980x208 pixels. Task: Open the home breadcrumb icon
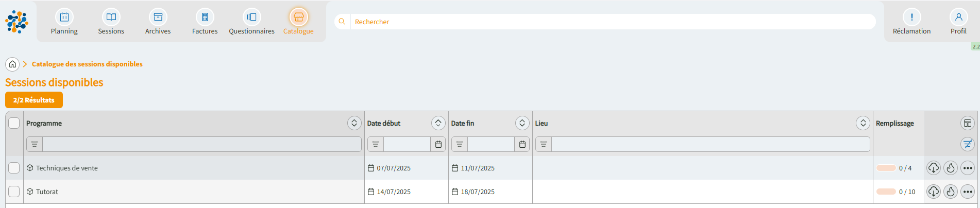coord(12,64)
